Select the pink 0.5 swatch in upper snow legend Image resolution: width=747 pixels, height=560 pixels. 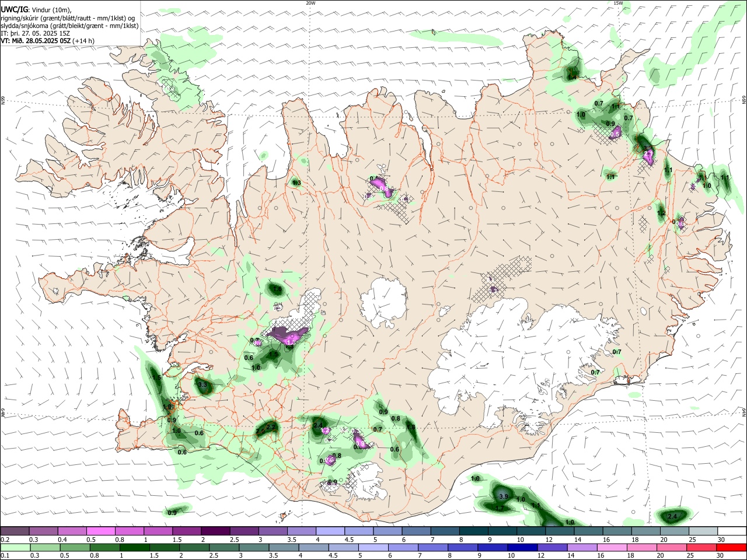(x=100, y=531)
